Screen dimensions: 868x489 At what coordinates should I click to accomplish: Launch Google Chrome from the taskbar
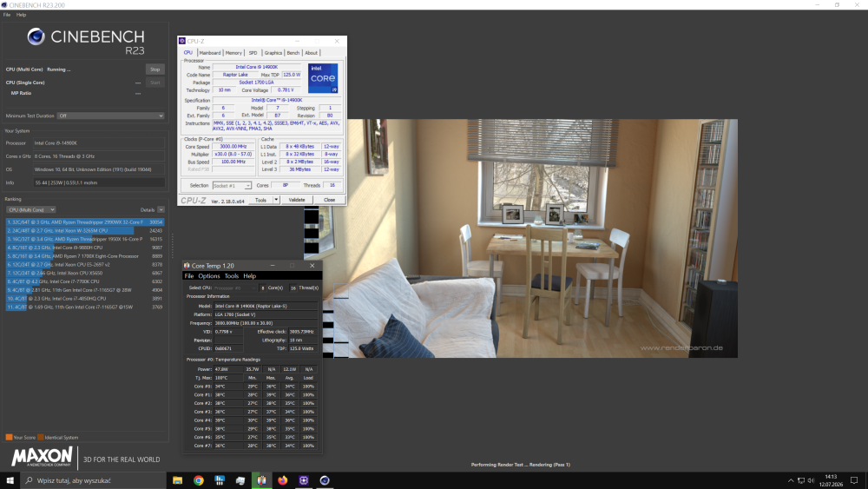[198, 480]
